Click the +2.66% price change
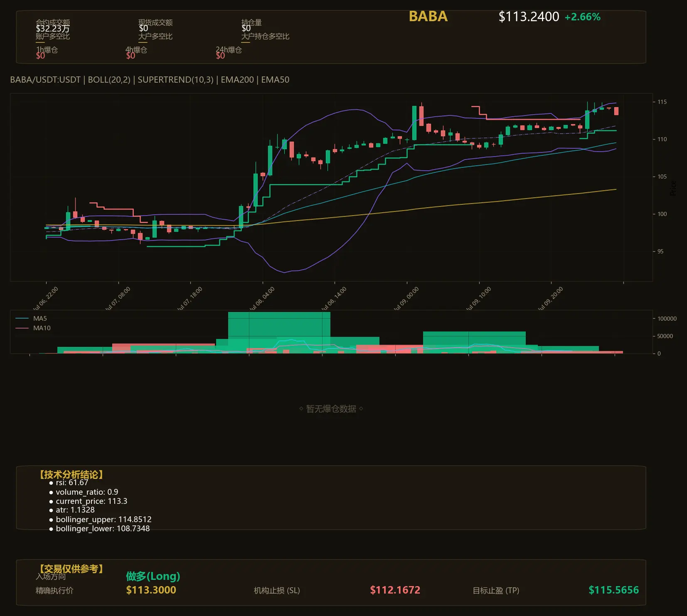The image size is (687, 616). pos(583,17)
